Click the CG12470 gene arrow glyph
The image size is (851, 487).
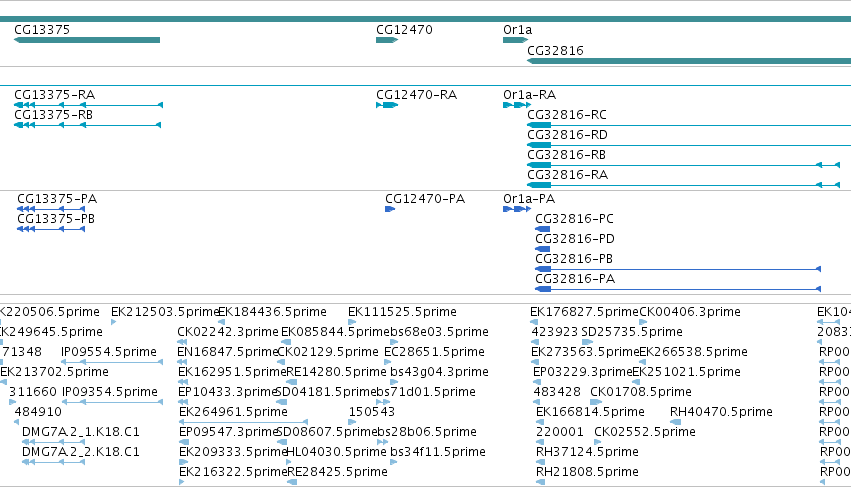[387, 40]
